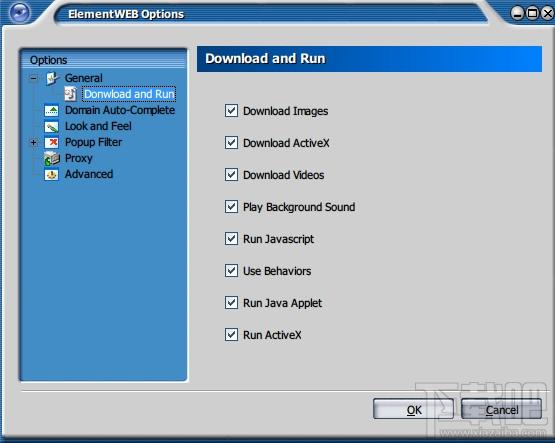555x443 pixels.
Task: Toggle the Run ActiveX checkbox
Action: (x=231, y=335)
